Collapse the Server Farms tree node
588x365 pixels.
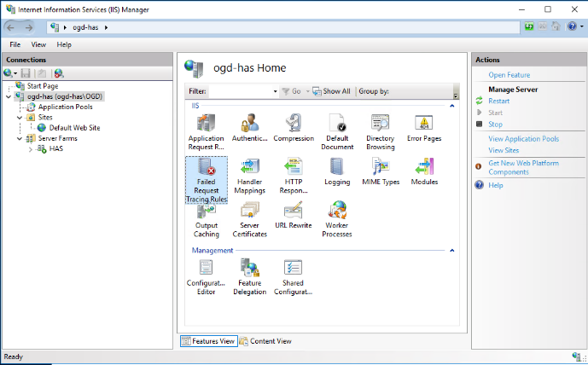click(20, 139)
